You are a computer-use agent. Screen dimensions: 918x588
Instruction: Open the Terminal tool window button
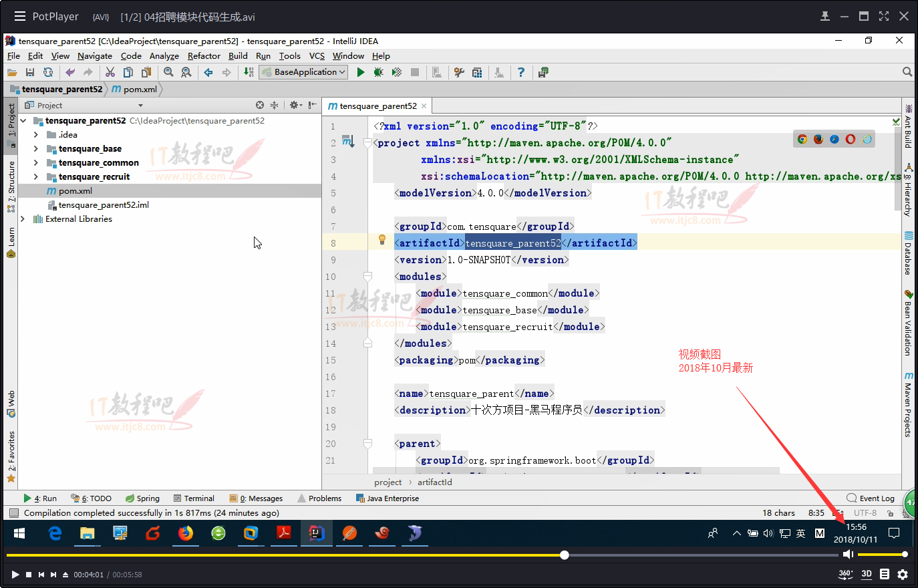194,498
